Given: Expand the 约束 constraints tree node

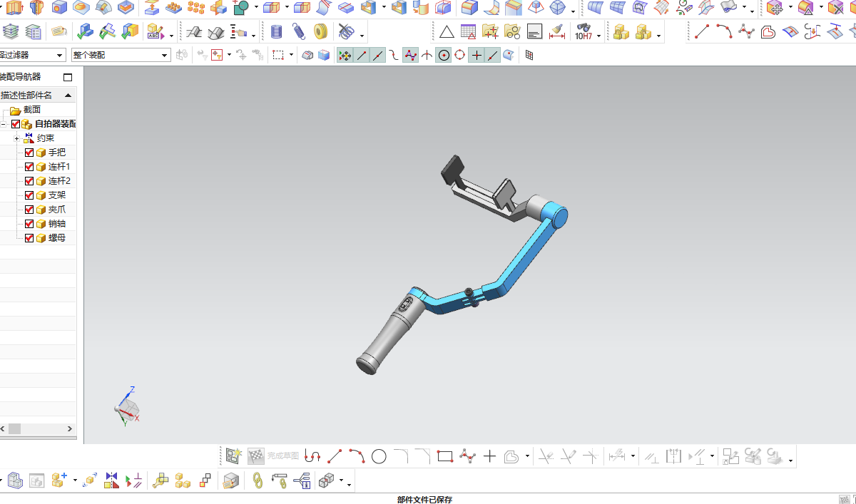Looking at the screenshot, I should pyautogui.click(x=16, y=138).
